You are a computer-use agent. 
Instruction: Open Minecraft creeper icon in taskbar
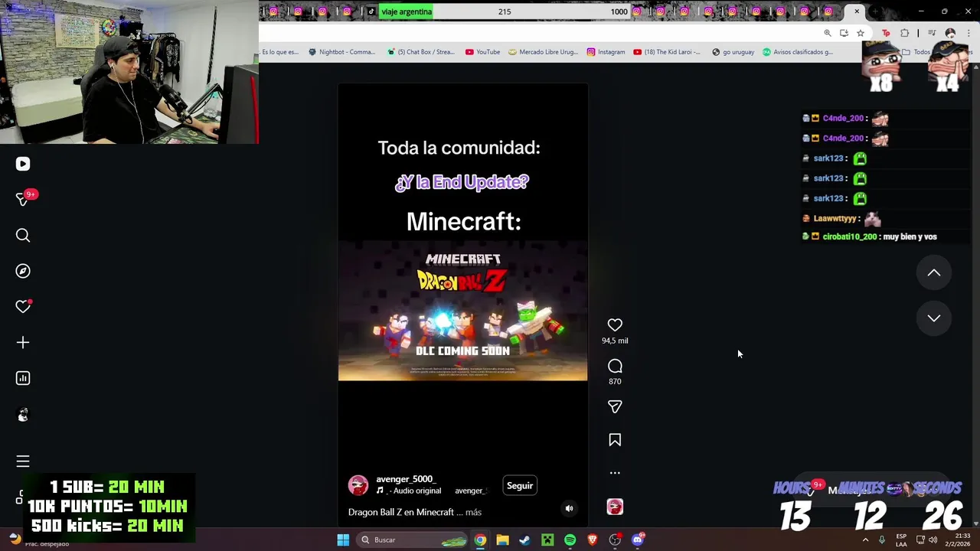[x=547, y=540]
